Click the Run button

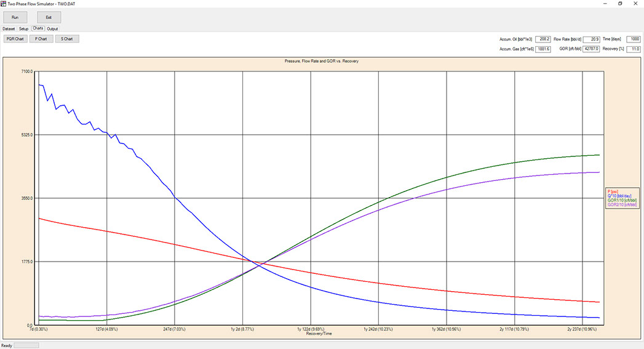click(x=15, y=17)
